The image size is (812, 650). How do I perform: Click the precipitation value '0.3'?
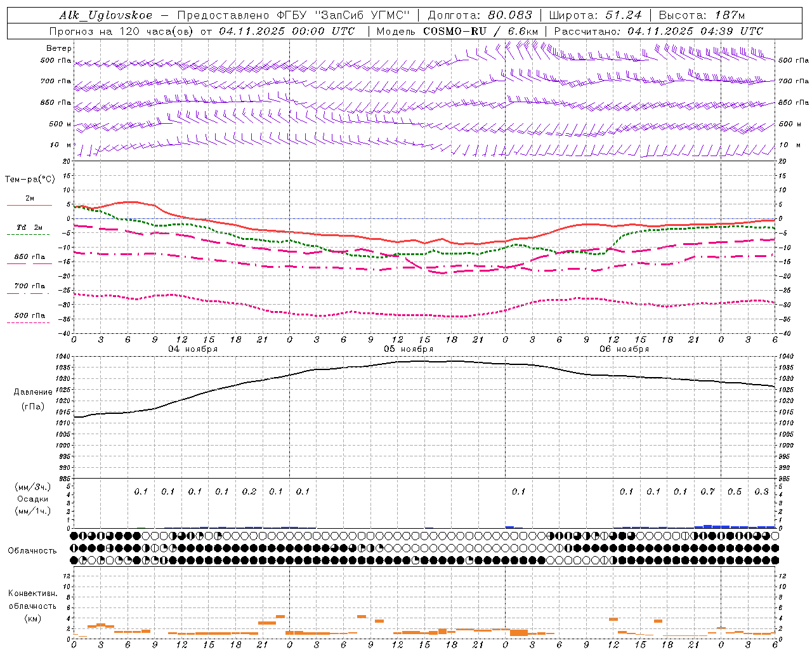(x=761, y=491)
